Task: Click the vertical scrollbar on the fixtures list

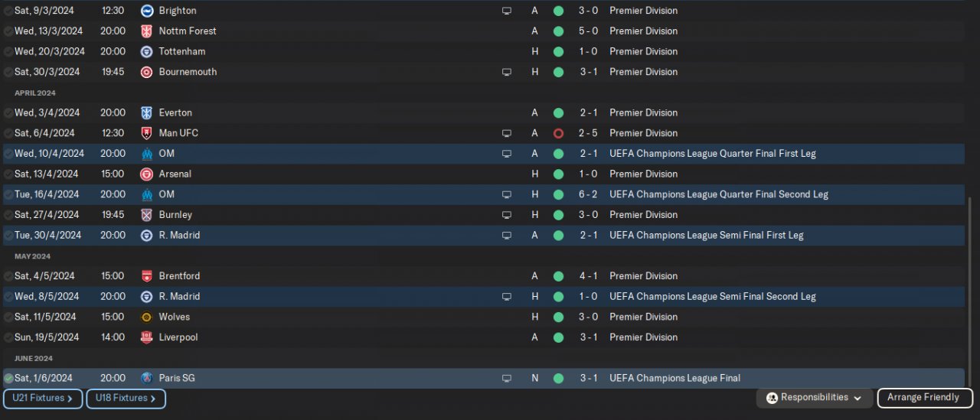Action: (x=970, y=291)
